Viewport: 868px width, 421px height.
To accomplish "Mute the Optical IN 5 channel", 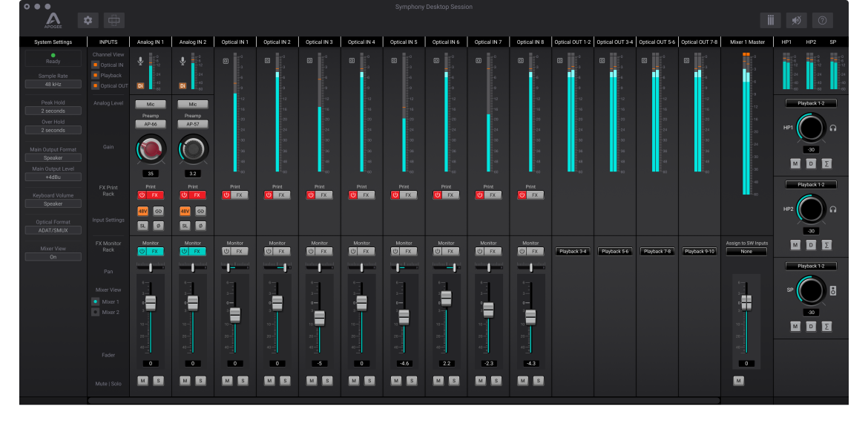I will [x=396, y=381].
